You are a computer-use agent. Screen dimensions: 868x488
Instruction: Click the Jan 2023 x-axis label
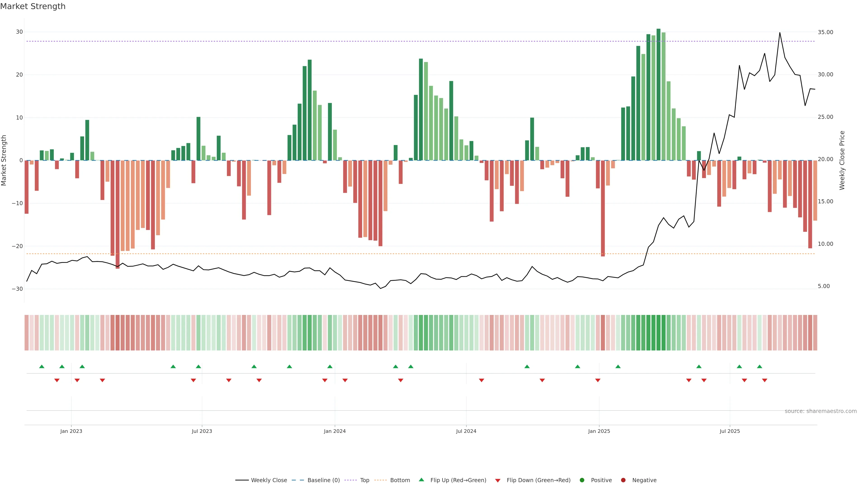coord(71,431)
